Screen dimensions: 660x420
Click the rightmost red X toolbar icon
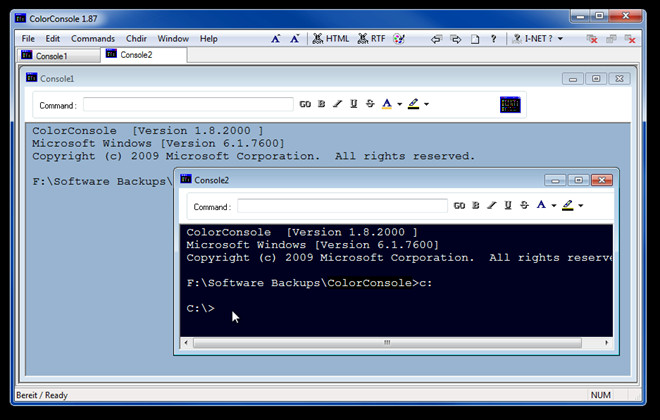[630, 39]
